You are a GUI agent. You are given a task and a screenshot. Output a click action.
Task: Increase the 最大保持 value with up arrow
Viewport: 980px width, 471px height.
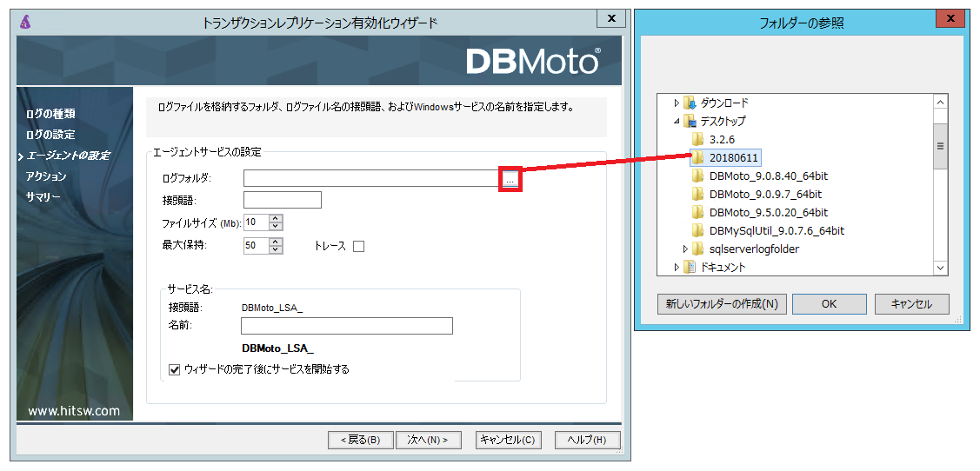click(x=277, y=242)
